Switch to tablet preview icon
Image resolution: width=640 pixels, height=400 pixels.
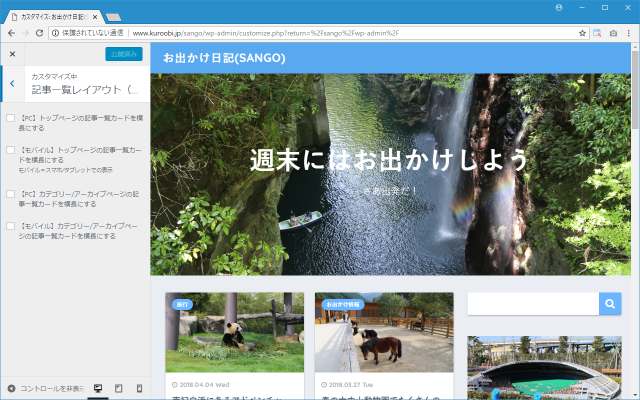pos(118,388)
